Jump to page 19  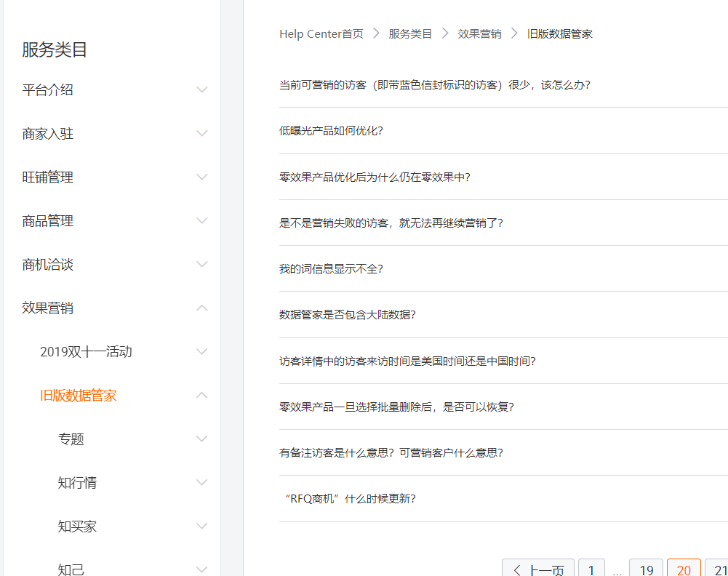(646, 569)
